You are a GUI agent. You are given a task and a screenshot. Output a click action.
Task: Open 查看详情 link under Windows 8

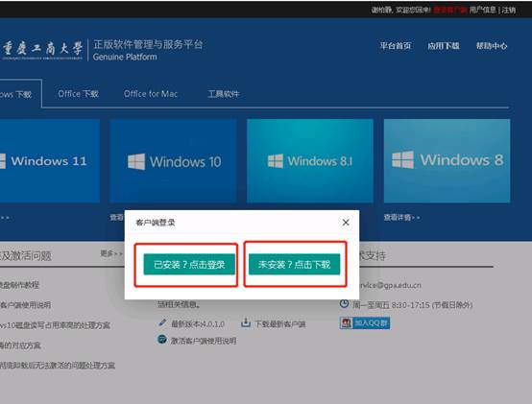(401, 217)
